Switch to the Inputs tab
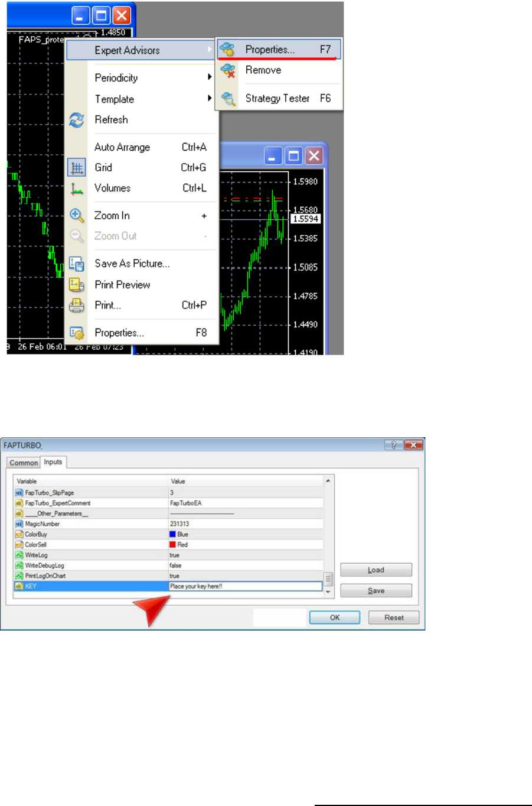 (x=53, y=462)
